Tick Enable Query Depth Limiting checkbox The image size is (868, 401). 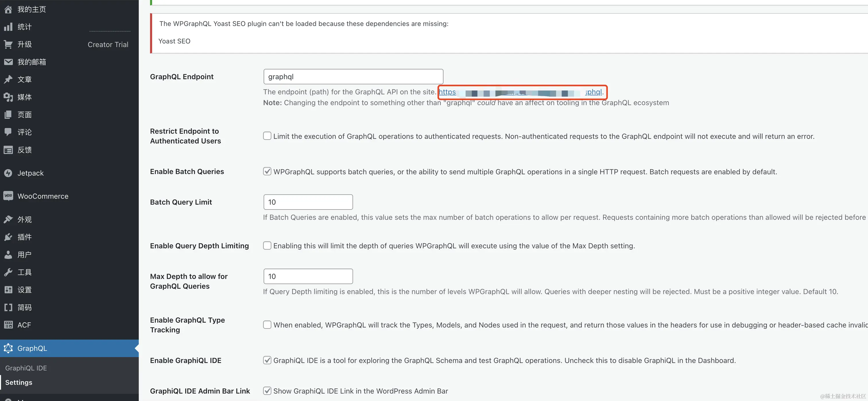click(x=267, y=245)
